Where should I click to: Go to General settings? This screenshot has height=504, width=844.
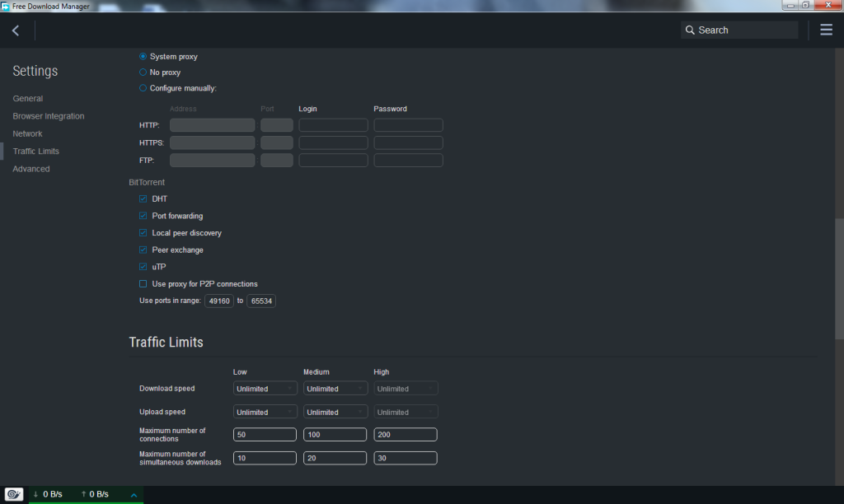[27, 98]
